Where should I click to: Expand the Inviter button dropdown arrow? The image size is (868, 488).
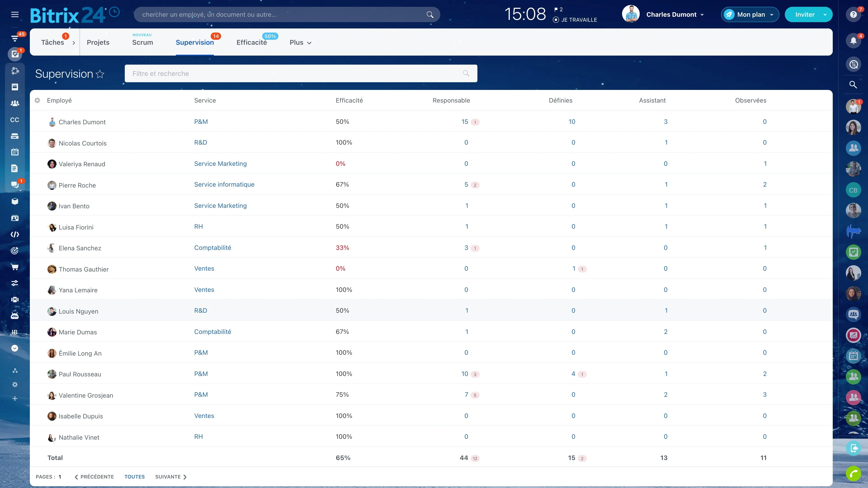click(825, 14)
